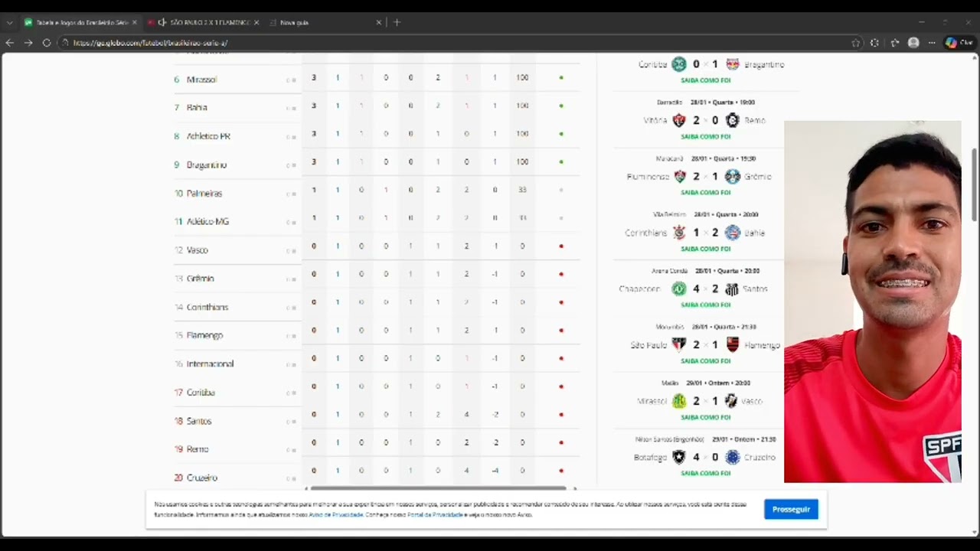The width and height of the screenshot is (980, 551).
Task: Click the Vasco crest in match list
Action: 732,401
